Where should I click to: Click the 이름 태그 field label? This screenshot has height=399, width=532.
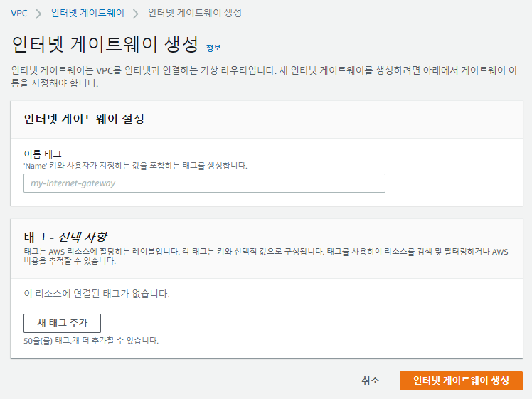point(43,154)
